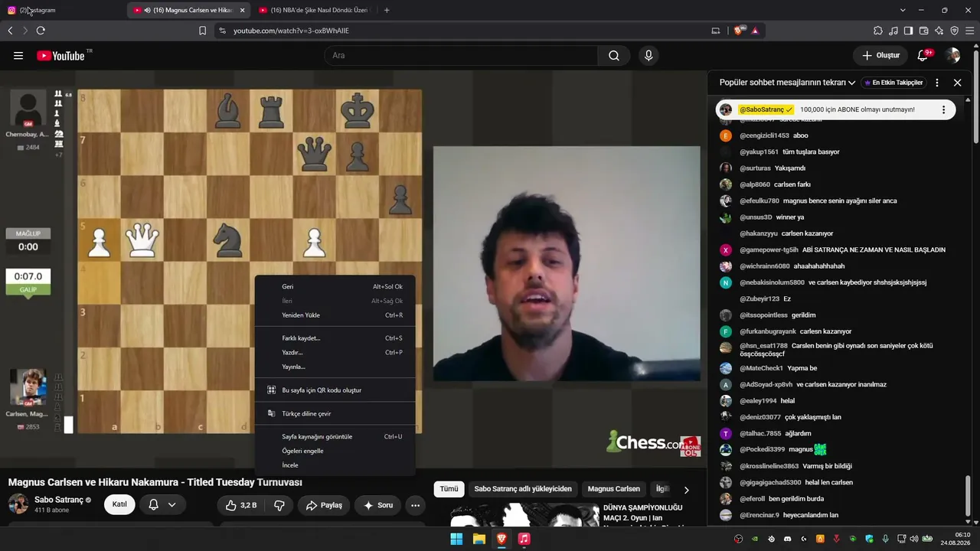Show next related filter chips arrow

point(686,490)
